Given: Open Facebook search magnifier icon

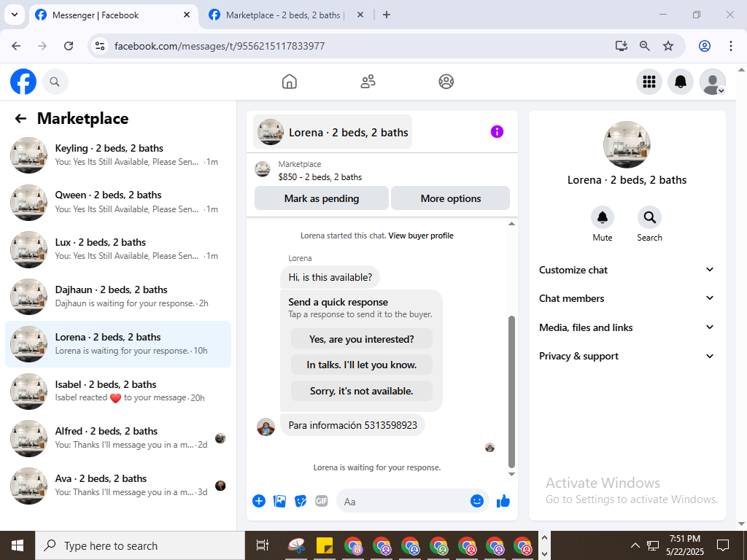Looking at the screenshot, I should (x=55, y=82).
